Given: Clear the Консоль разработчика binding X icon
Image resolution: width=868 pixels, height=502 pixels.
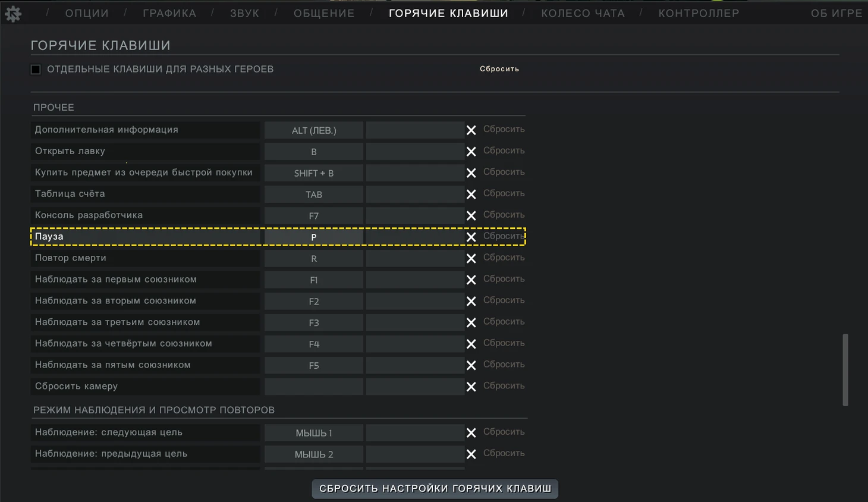Looking at the screenshot, I should 471,216.
